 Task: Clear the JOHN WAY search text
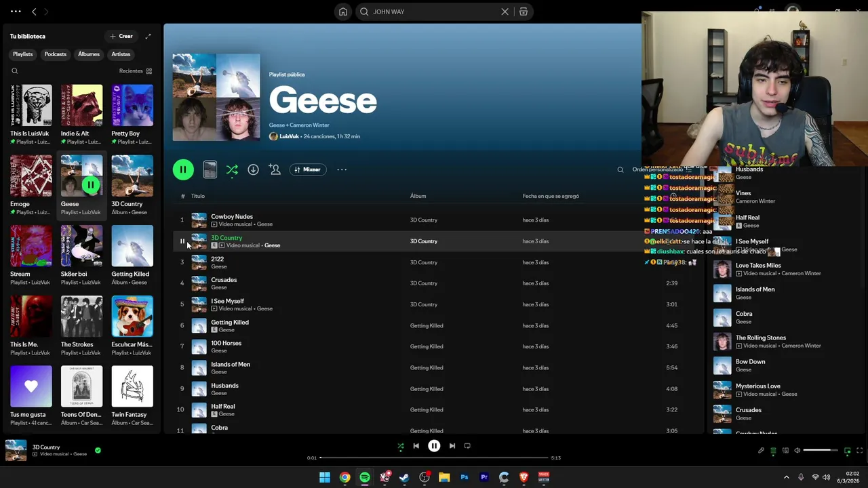[x=505, y=12]
